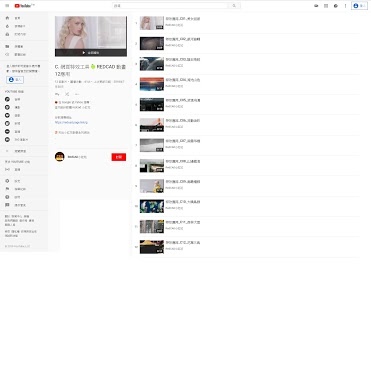Click the third icon in the top-right group
The height and width of the screenshot is (371, 371).
click(x=336, y=6)
